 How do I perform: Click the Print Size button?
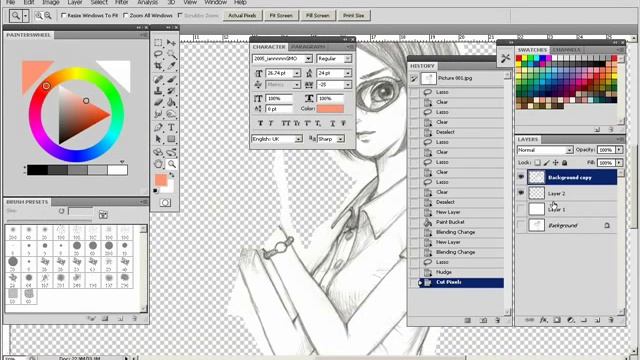[353, 16]
